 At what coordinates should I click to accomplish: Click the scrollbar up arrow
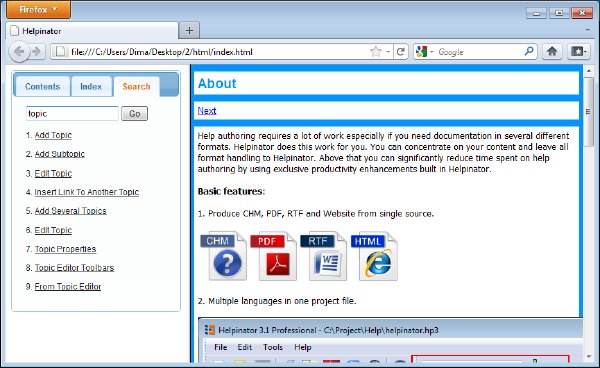pos(589,71)
